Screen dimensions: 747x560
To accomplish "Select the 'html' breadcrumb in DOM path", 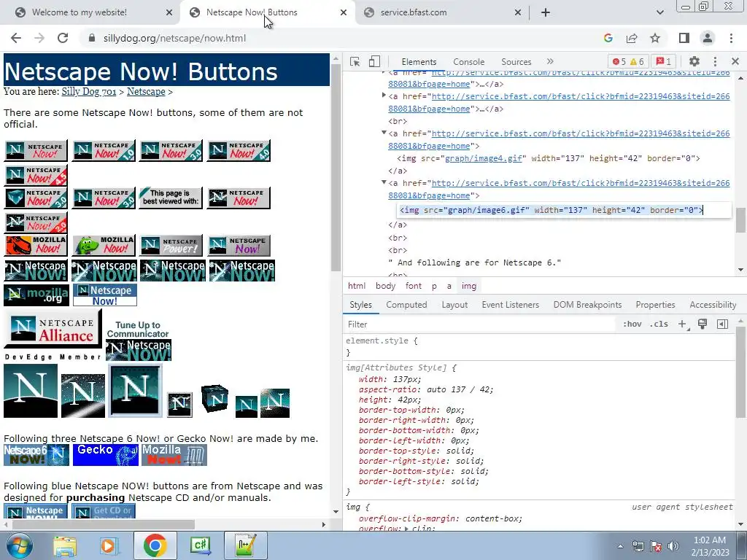I will (x=356, y=286).
